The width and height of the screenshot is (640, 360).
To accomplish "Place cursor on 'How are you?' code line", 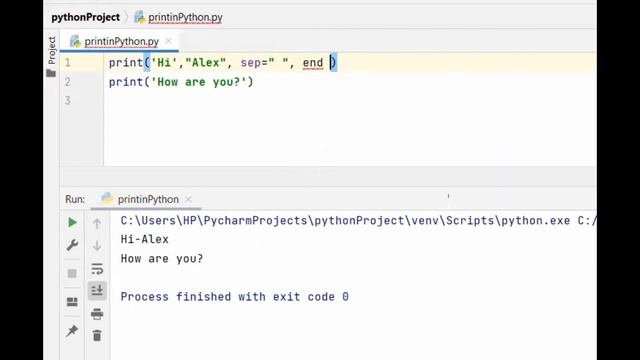I will click(181, 82).
